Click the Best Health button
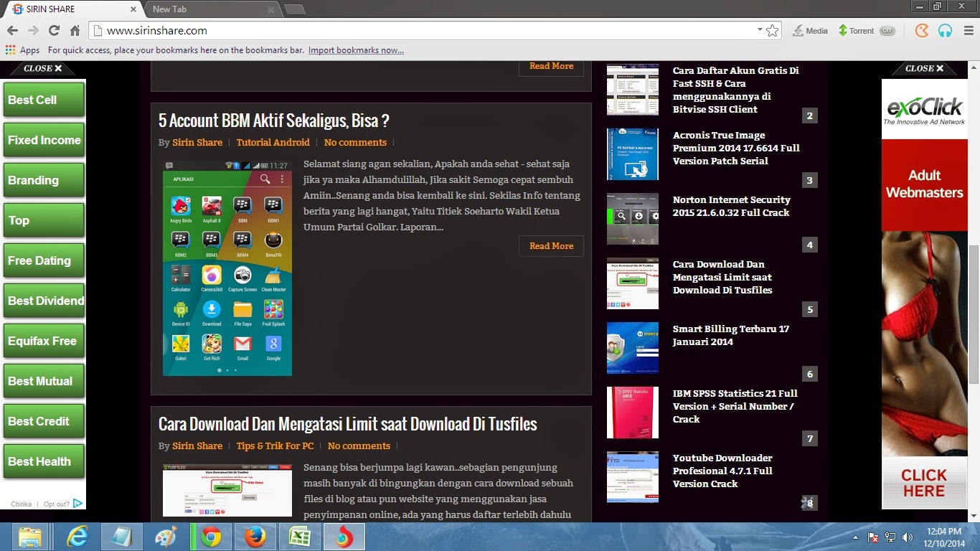The height and width of the screenshot is (551, 980). 44,461
